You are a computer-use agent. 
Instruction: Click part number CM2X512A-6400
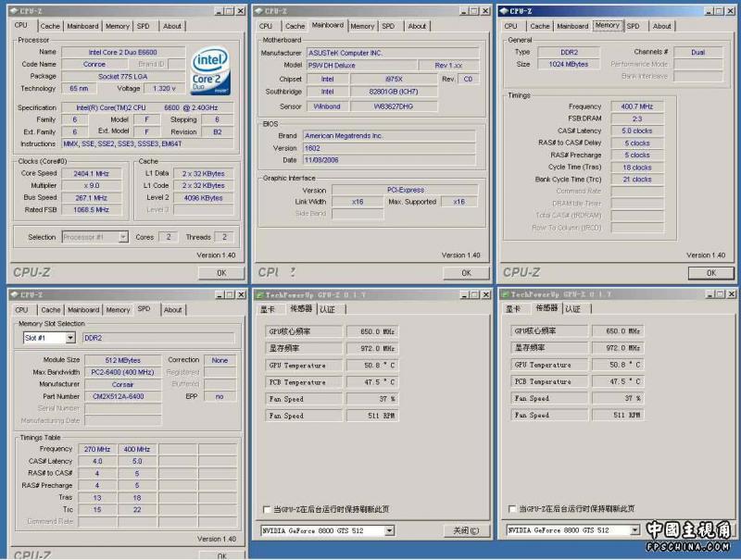(123, 396)
